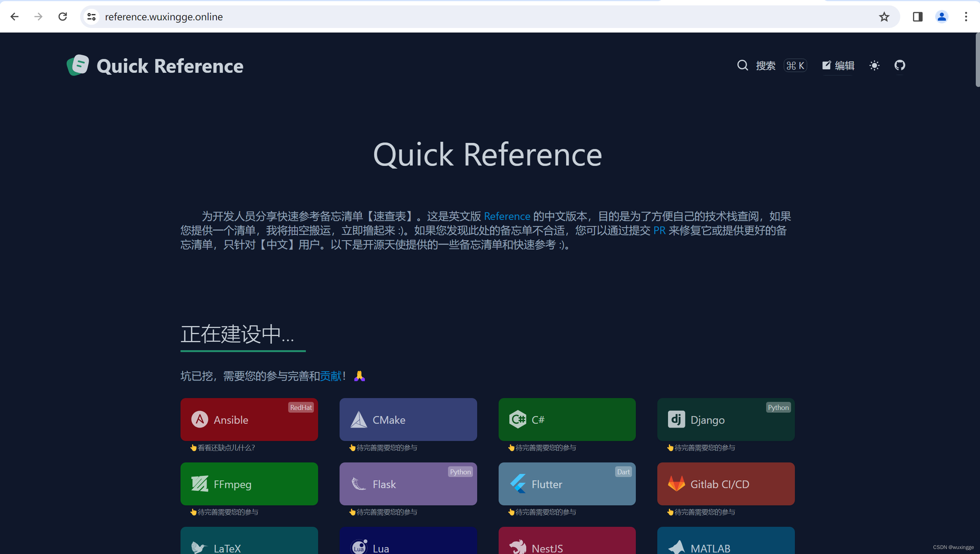Screen dimensions: 980x554
Task: Click the Python tag on Django
Action: [778, 407]
